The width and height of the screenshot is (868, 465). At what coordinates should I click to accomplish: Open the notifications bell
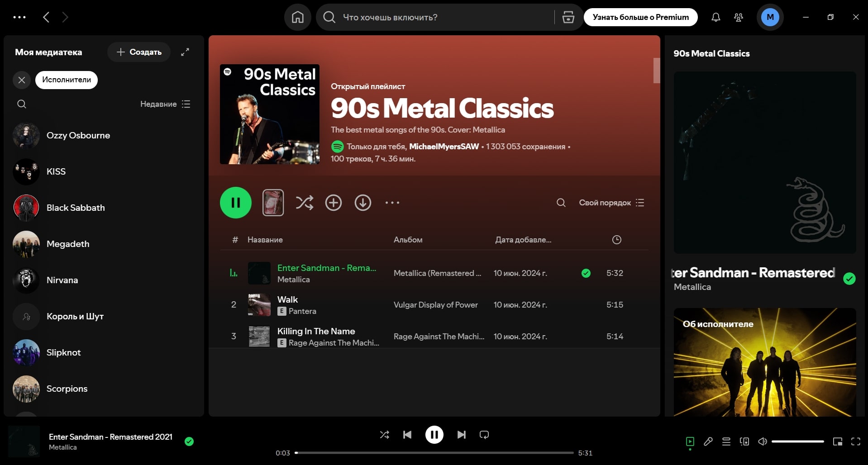(x=715, y=17)
